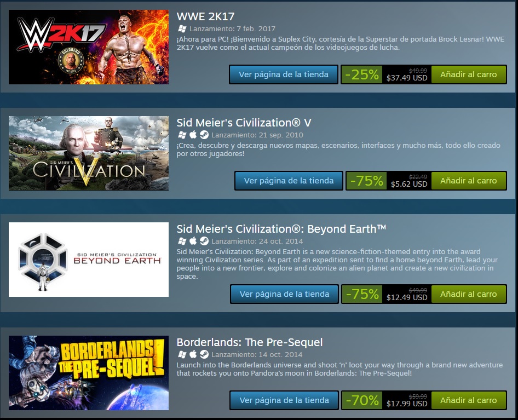Screen dimensions: 518x420
Task: Add WWE 2K17 to the cart
Action: coord(469,74)
